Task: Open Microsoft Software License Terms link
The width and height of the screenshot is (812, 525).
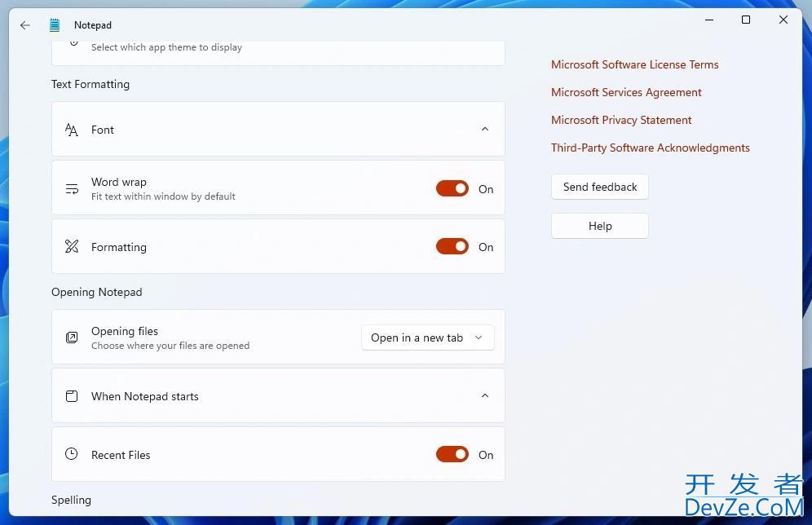Action: click(x=634, y=64)
